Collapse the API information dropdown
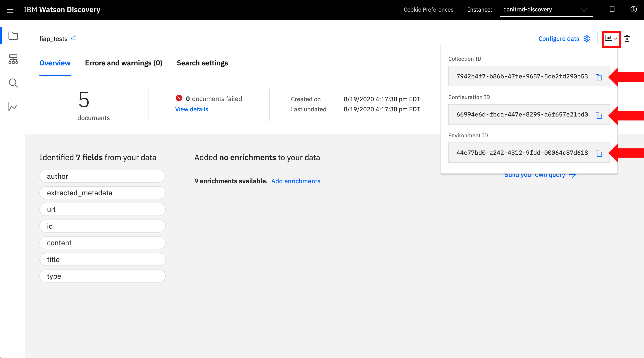Viewport: 644px width, 358px height. tap(611, 39)
